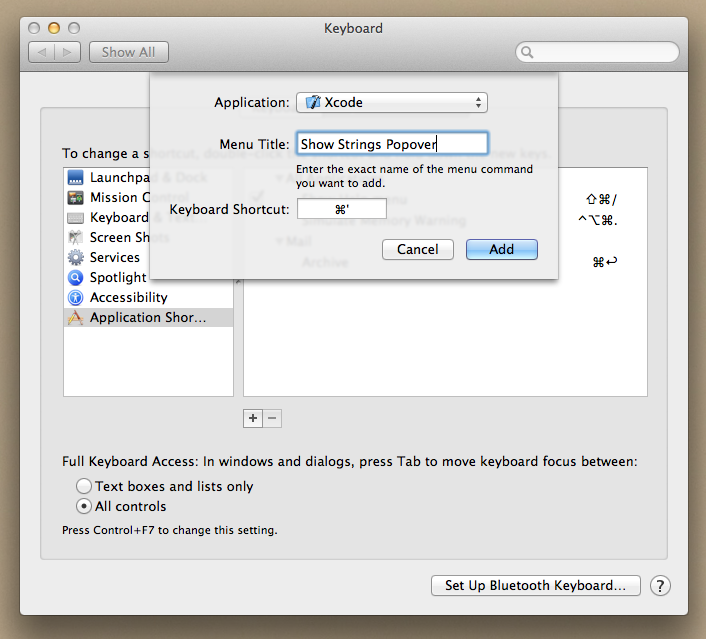Open the Application dropdown showing Xcode
This screenshot has width=706, height=639.
[392, 103]
